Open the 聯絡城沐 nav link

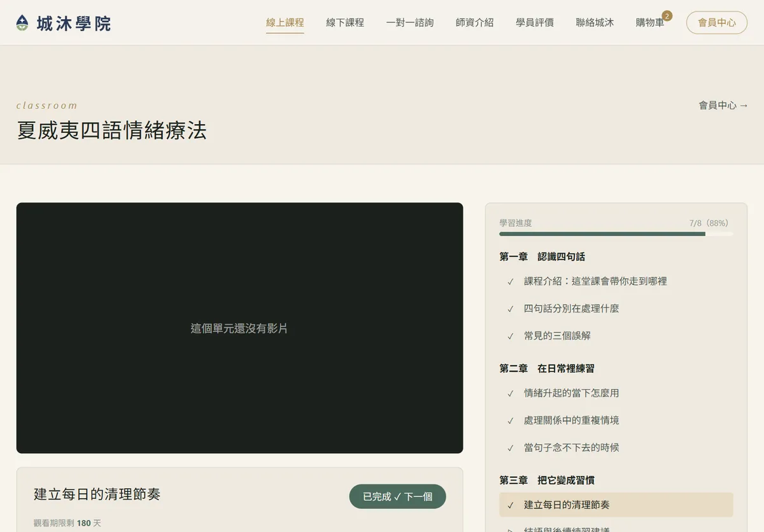[595, 22]
